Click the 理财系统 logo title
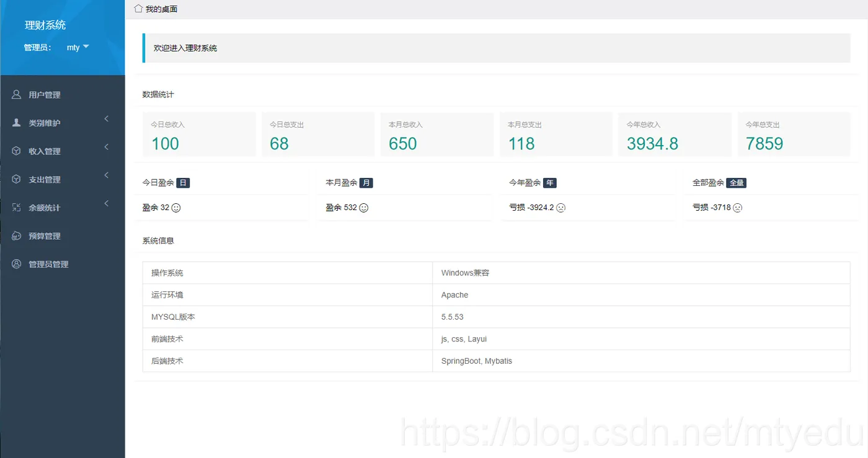Screen dimensions: 868x458 (x=45, y=25)
